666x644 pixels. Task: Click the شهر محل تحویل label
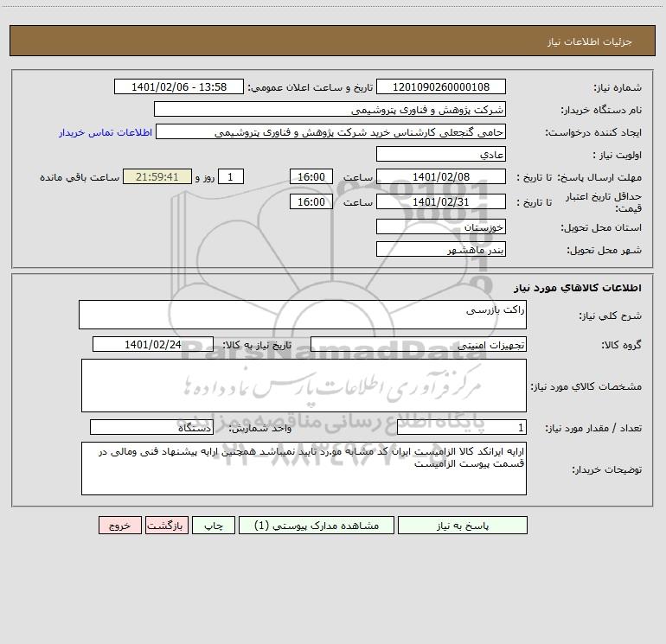[605, 250]
